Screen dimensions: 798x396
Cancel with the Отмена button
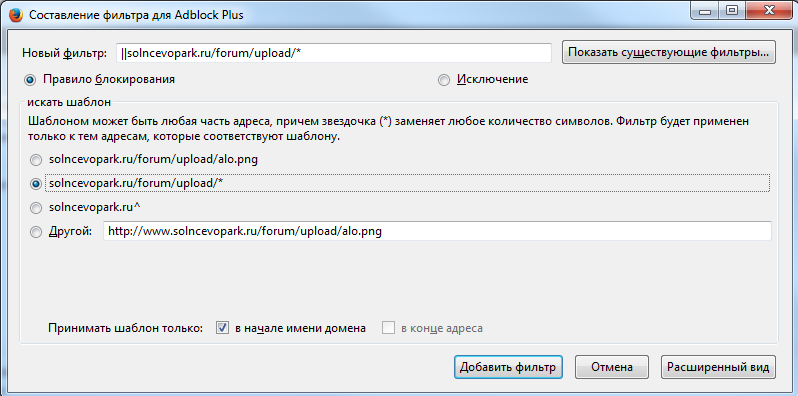[x=612, y=367]
